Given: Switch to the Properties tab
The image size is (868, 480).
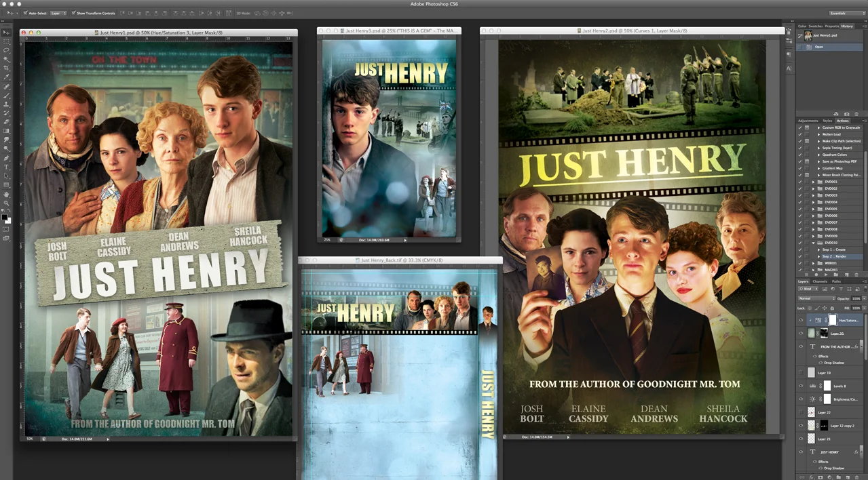Looking at the screenshot, I should pos(832,26).
